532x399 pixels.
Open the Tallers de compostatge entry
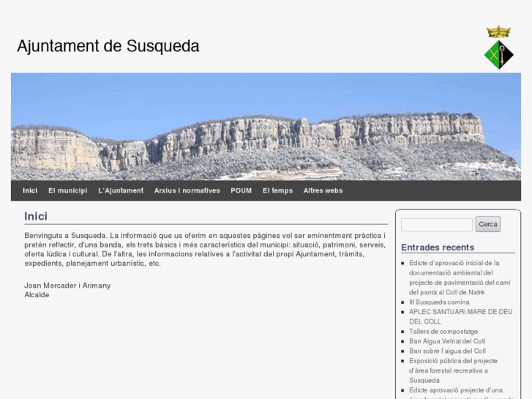[x=443, y=331]
